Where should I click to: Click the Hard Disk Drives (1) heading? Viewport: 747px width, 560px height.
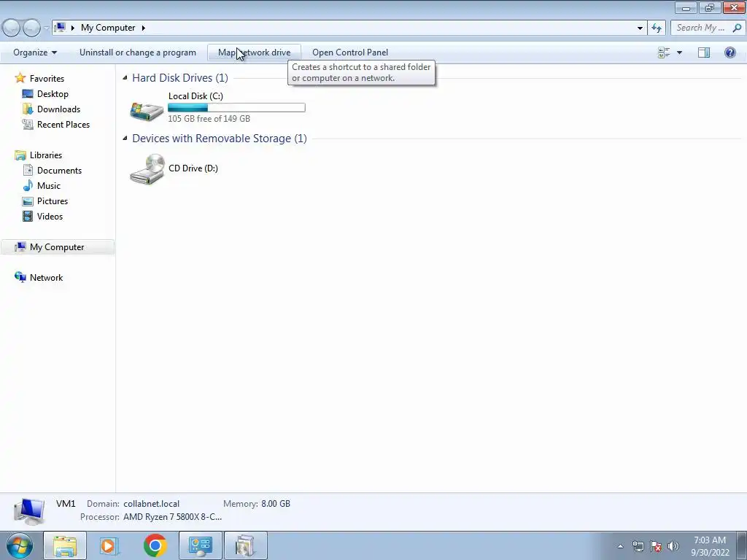(x=180, y=77)
